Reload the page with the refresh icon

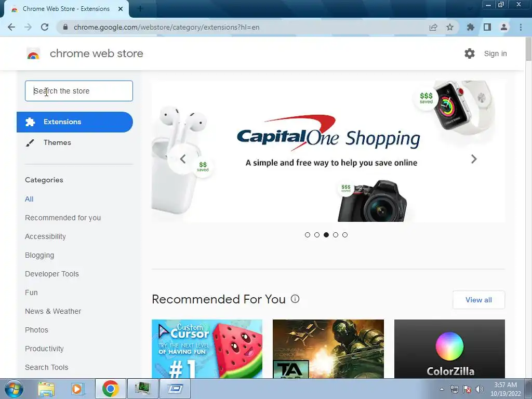click(x=45, y=27)
